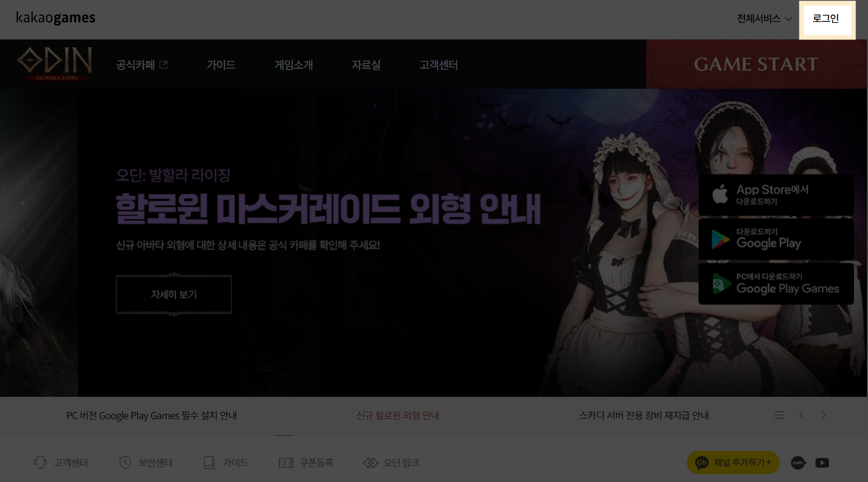Click the Apple logo on App Store button
The width and height of the screenshot is (868, 482).
tap(720, 194)
